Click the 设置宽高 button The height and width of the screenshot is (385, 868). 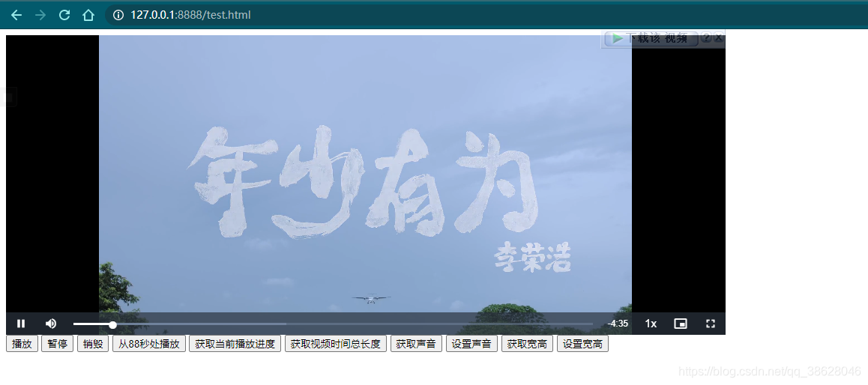pos(583,344)
